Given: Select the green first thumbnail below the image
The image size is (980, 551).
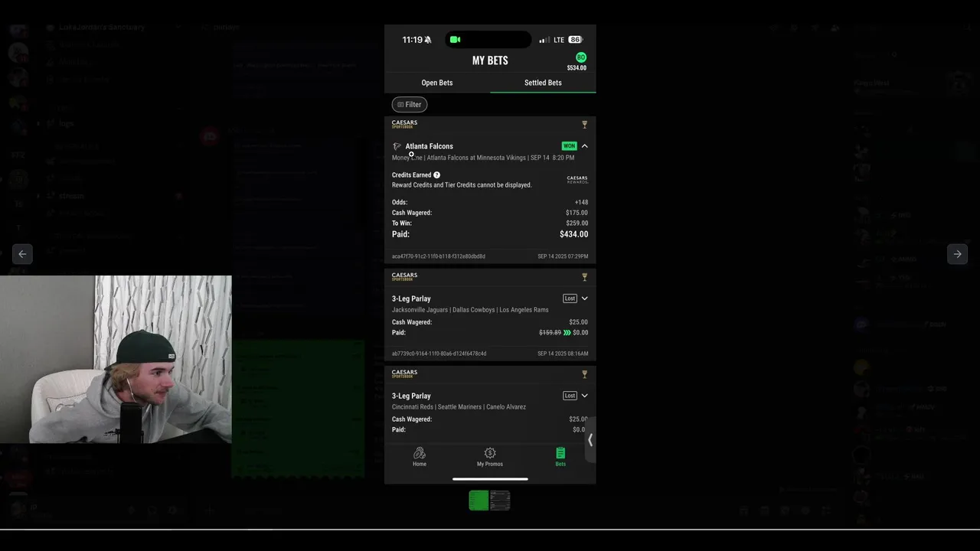Looking at the screenshot, I should click(x=479, y=500).
